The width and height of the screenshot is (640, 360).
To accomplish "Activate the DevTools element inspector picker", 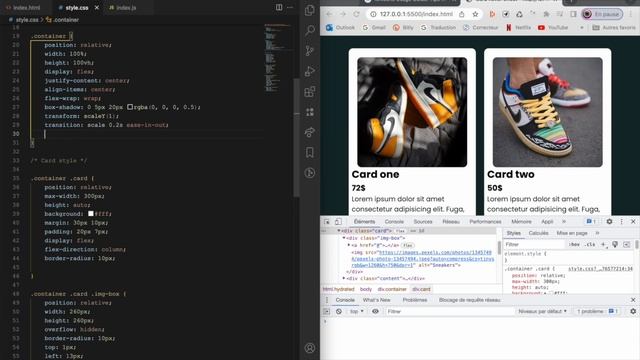I will click(x=327, y=222).
